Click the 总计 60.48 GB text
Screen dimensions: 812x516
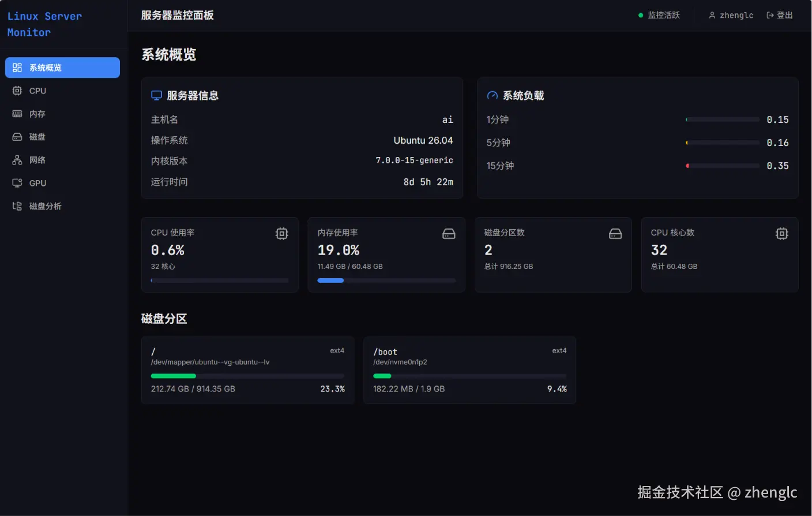tap(674, 267)
